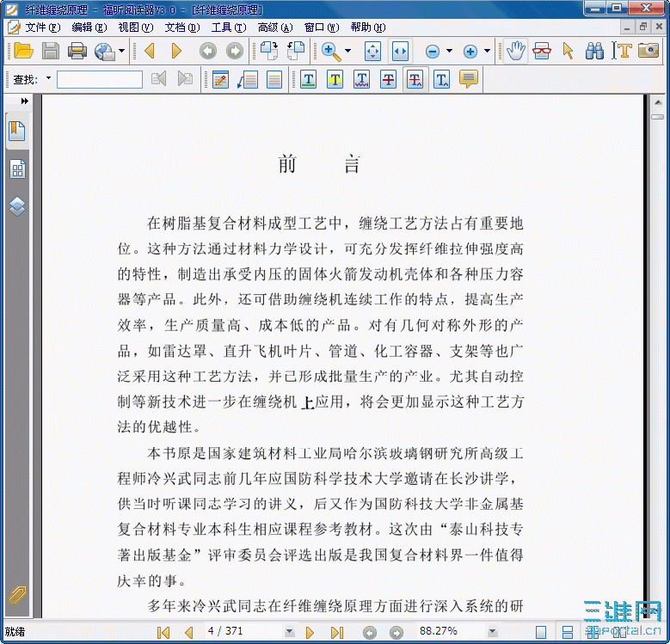Go to previous page in status bar

coord(188,633)
